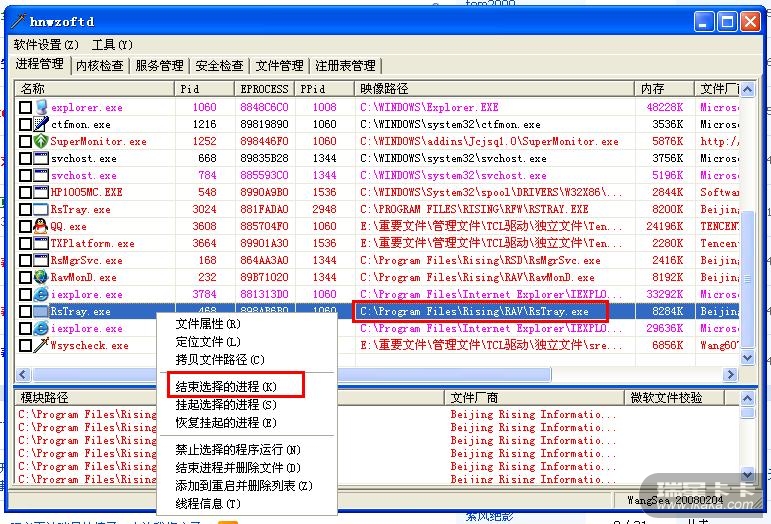Sort by the EPROCESS column header

coord(265,88)
